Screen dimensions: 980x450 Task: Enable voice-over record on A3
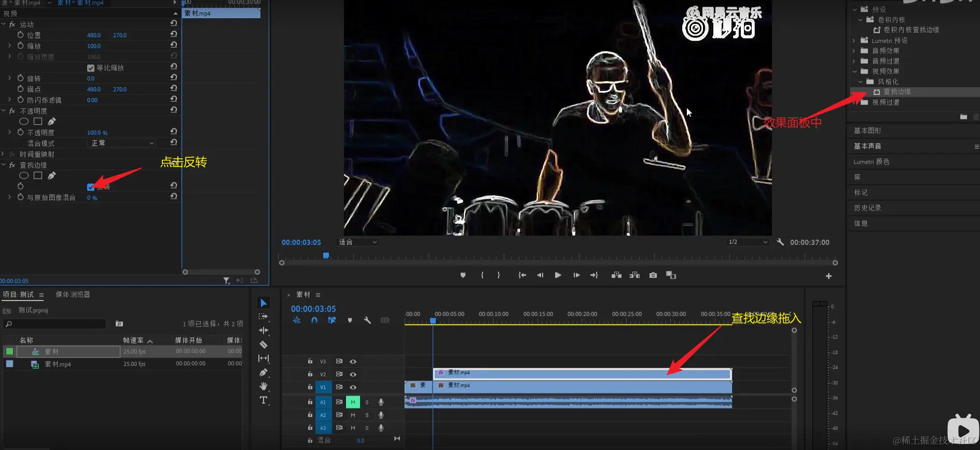381,428
